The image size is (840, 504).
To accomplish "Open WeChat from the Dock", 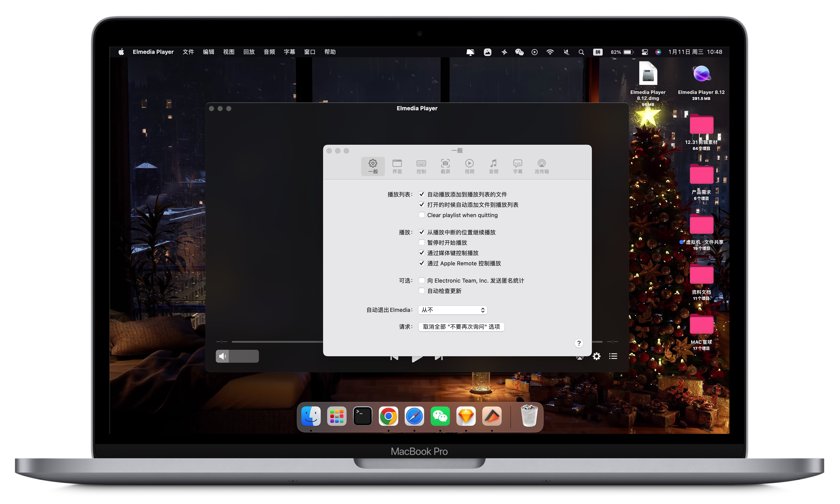I will coord(440,416).
